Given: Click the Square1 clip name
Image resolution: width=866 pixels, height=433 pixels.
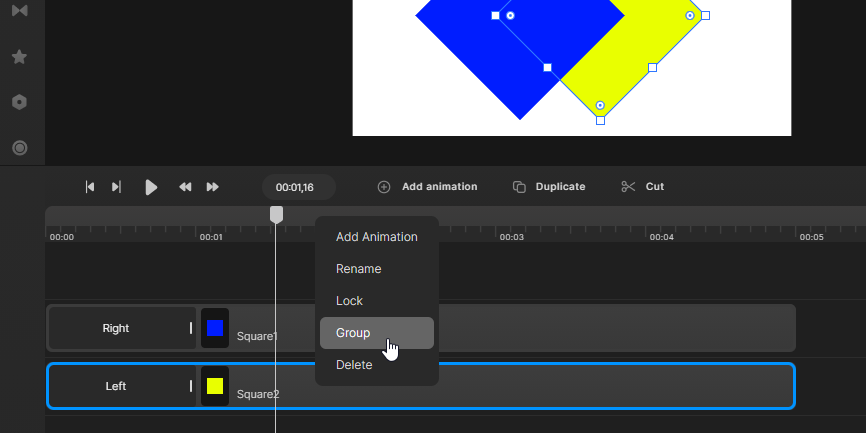Looking at the screenshot, I should [257, 336].
